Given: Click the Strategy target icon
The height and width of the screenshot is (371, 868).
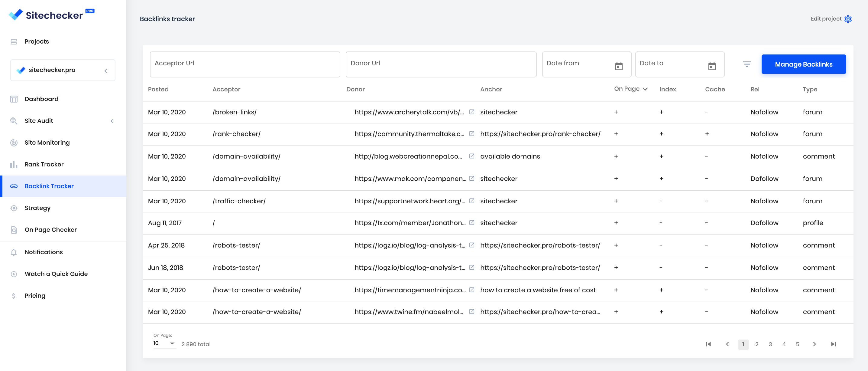Looking at the screenshot, I should (x=14, y=208).
